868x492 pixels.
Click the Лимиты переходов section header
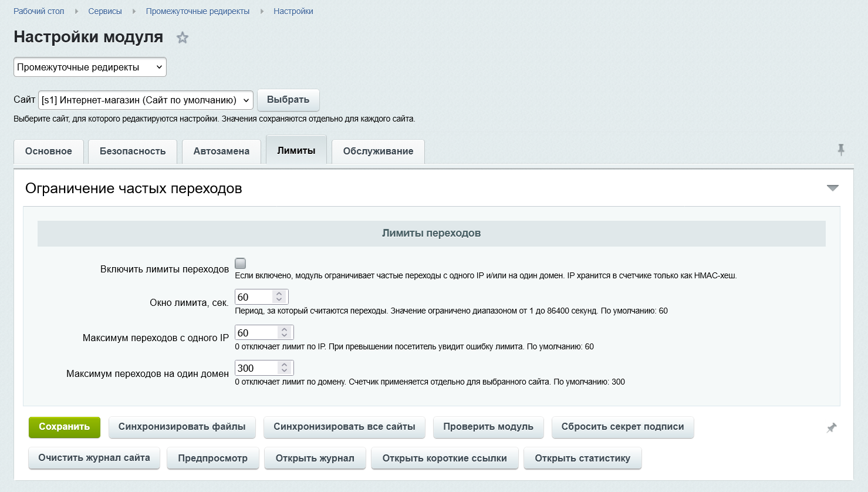point(431,233)
